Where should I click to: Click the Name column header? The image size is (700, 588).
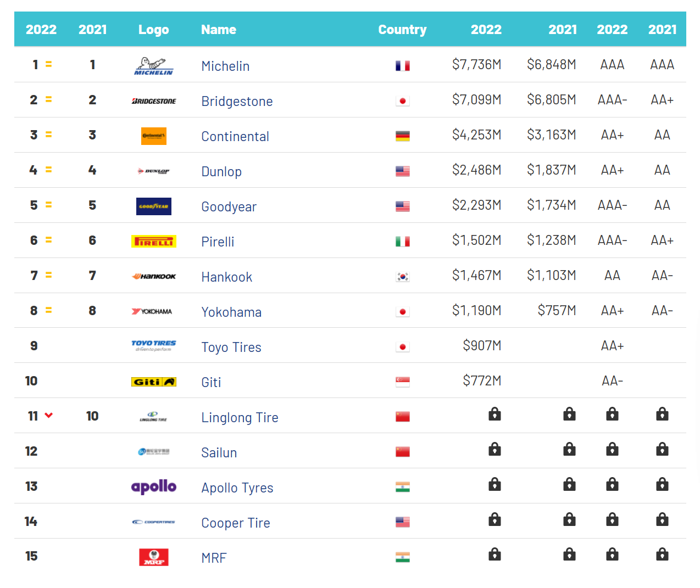[219, 30]
